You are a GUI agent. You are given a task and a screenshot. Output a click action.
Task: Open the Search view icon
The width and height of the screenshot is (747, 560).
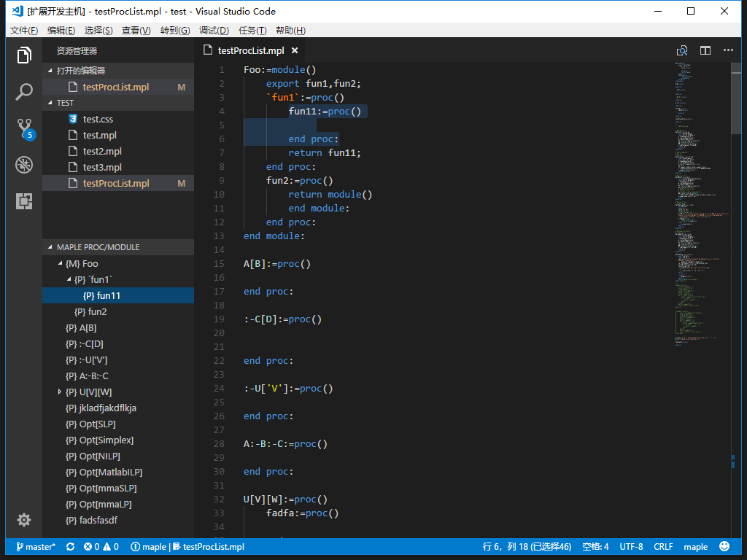(x=24, y=92)
